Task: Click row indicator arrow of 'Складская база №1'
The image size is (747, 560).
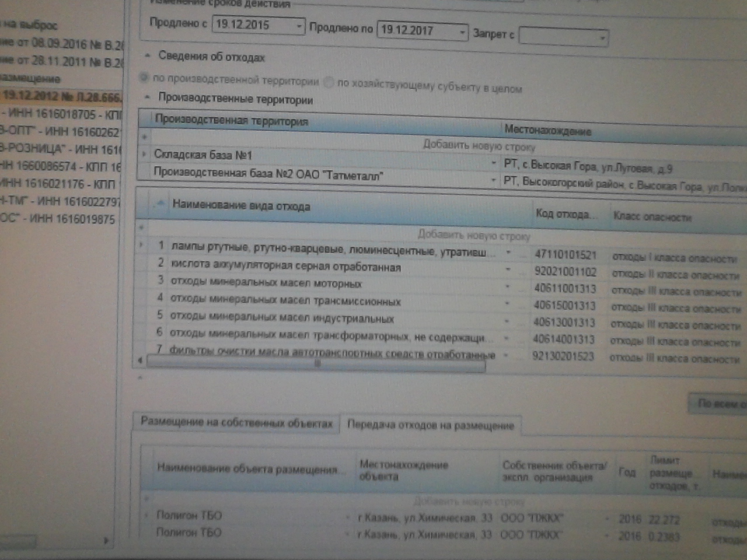Action: 144,155
